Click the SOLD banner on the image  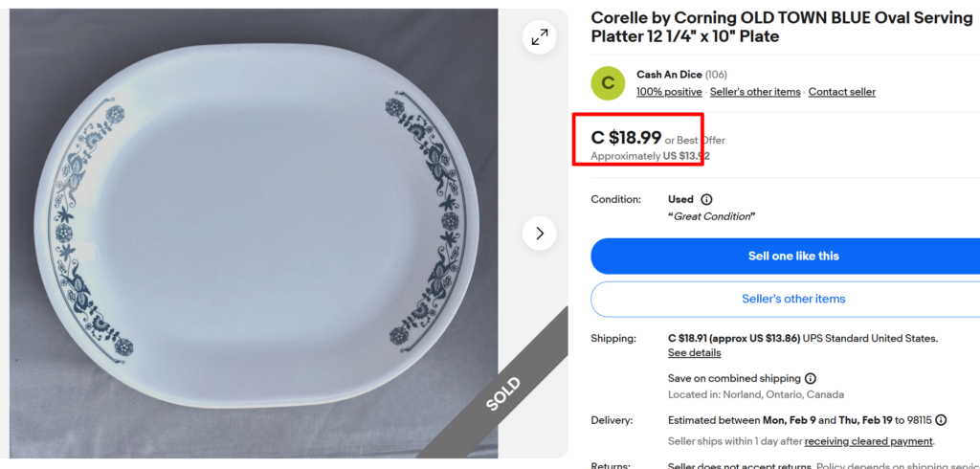click(503, 393)
